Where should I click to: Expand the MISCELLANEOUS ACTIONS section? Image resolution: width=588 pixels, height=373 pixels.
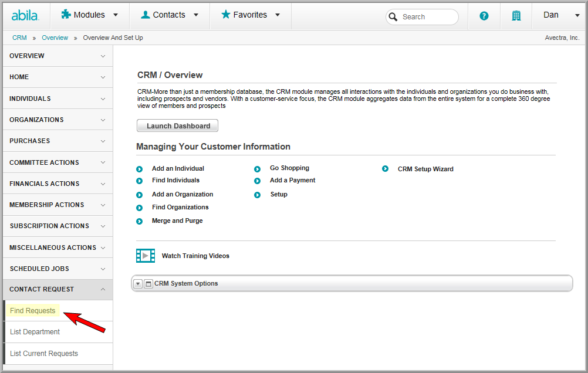point(58,247)
